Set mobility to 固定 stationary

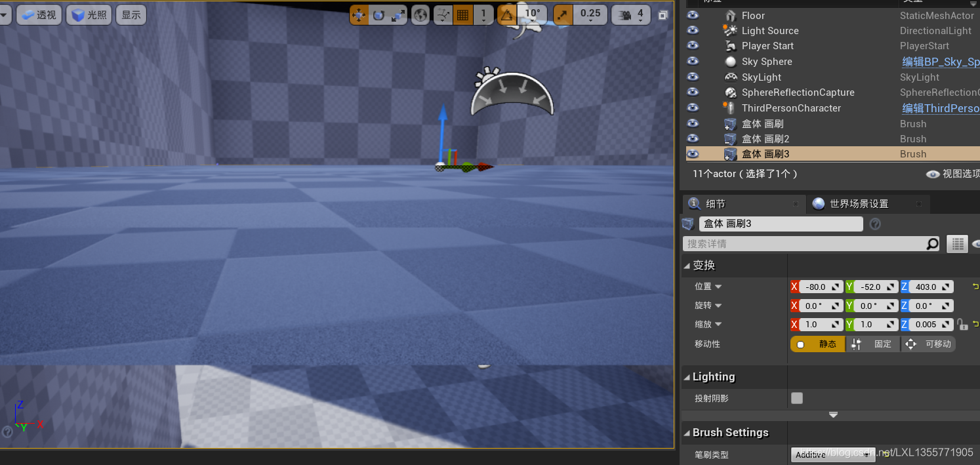(x=873, y=344)
